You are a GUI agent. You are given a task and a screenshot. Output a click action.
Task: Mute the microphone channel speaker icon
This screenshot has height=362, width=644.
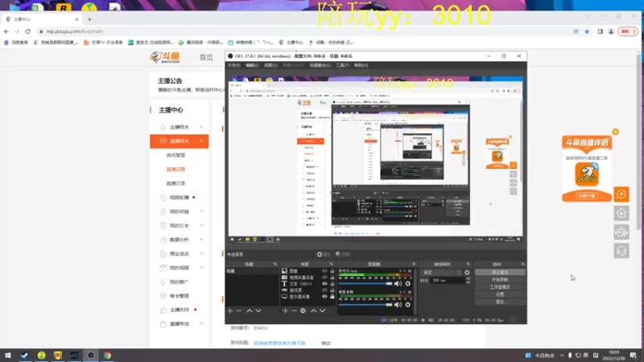tap(398, 284)
